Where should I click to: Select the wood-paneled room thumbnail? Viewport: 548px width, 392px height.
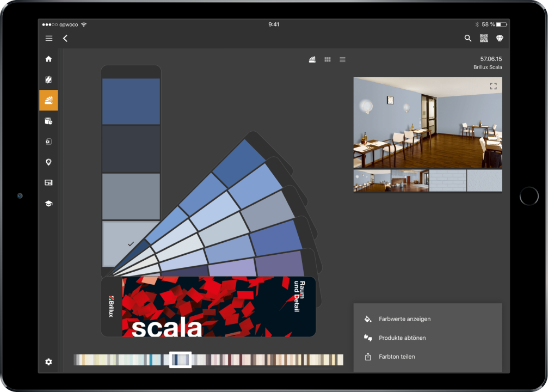click(x=410, y=180)
